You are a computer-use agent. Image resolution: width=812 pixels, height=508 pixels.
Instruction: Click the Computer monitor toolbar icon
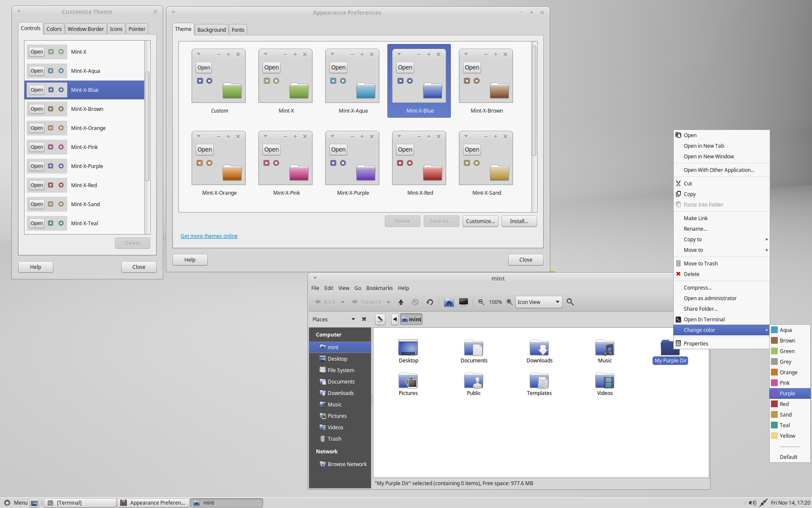point(464,302)
